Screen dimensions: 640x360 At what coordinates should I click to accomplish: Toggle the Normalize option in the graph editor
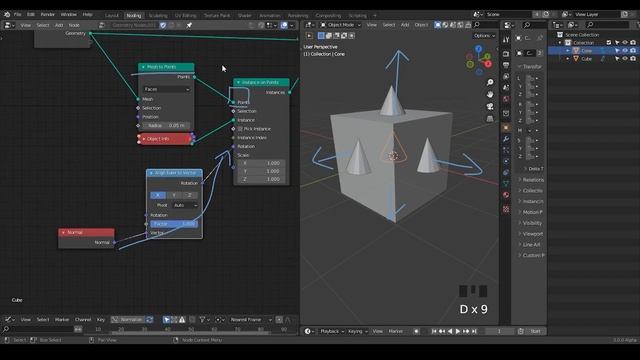[128, 320]
